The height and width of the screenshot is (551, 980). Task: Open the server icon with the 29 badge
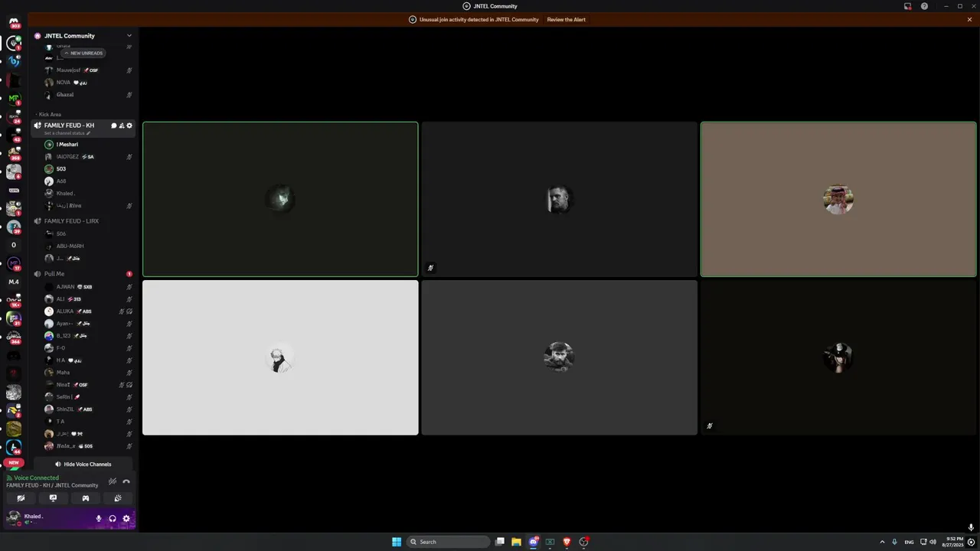[x=13, y=227]
